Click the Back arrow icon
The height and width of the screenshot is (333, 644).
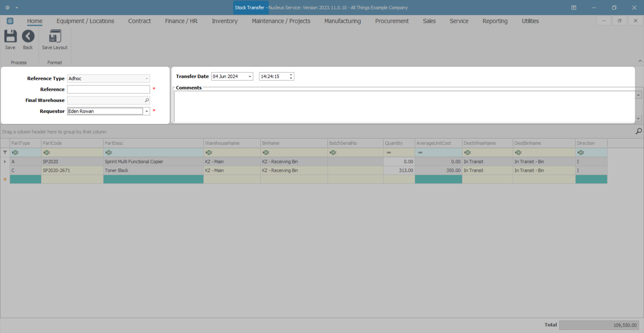pyautogui.click(x=28, y=36)
